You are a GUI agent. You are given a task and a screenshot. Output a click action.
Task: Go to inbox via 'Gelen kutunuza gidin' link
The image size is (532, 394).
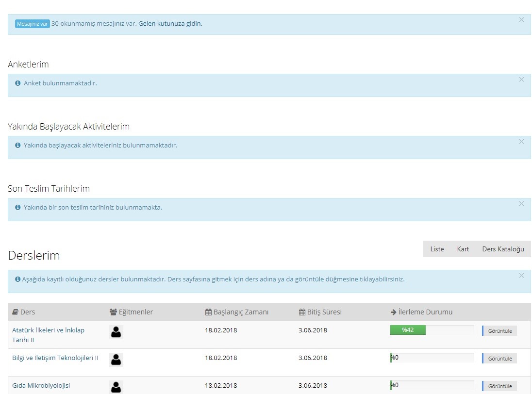[170, 23]
